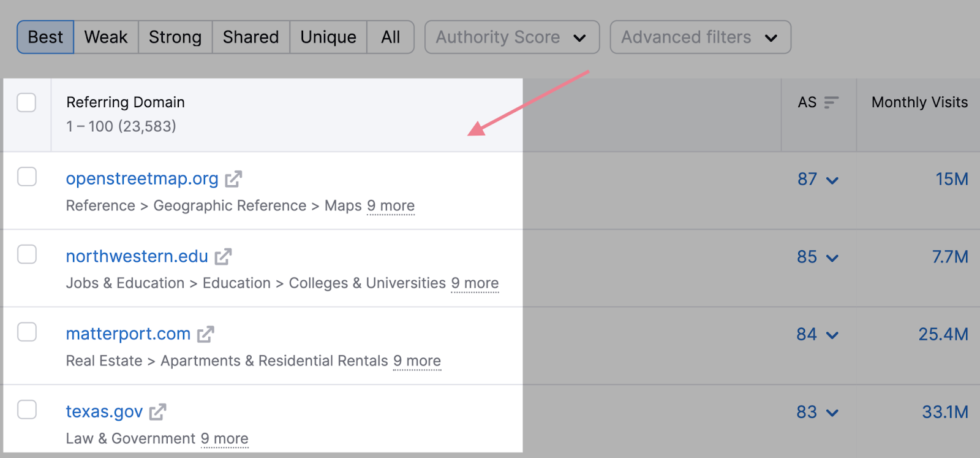The image size is (980, 458).
Task: Click the Monthly Visits column header
Action: [x=919, y=102]
